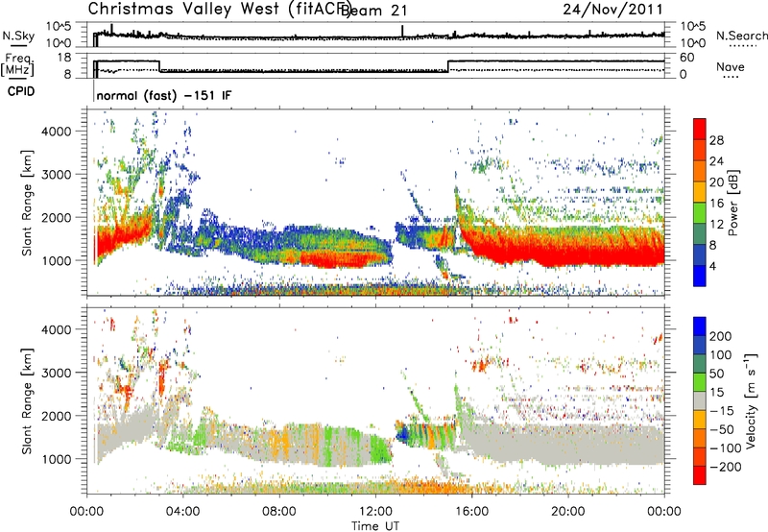Select the 'CPID' row label

(20, 91)
